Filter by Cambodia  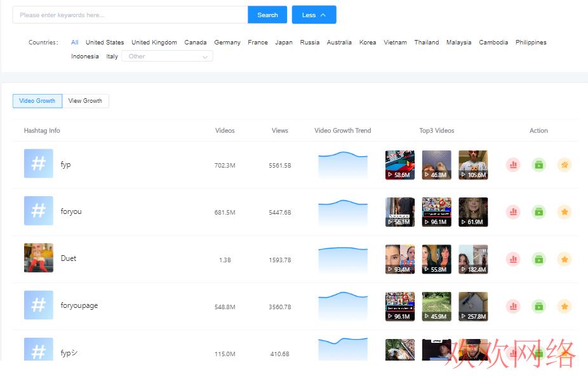pyautogui.click(x=493, y=43)
